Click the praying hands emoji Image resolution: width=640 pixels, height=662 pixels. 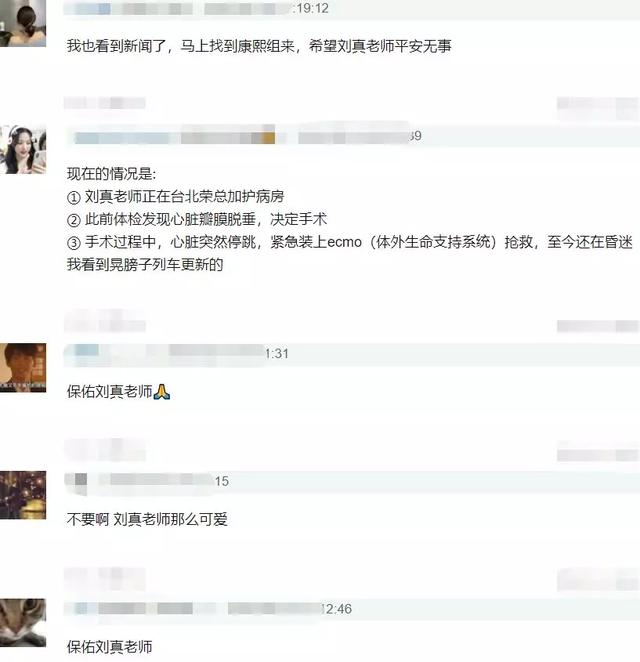[x=162, y=392]
